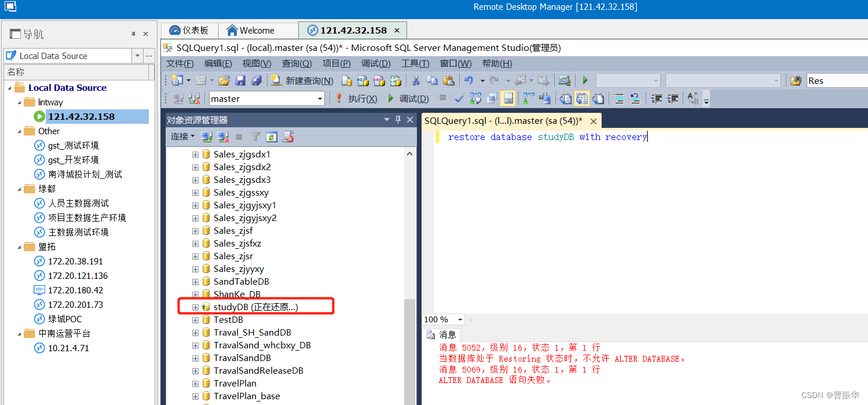Toggle Include Actual Execution Plan
Image resolution: width=868 pixels, height=405 pixels.
[528, 98]
